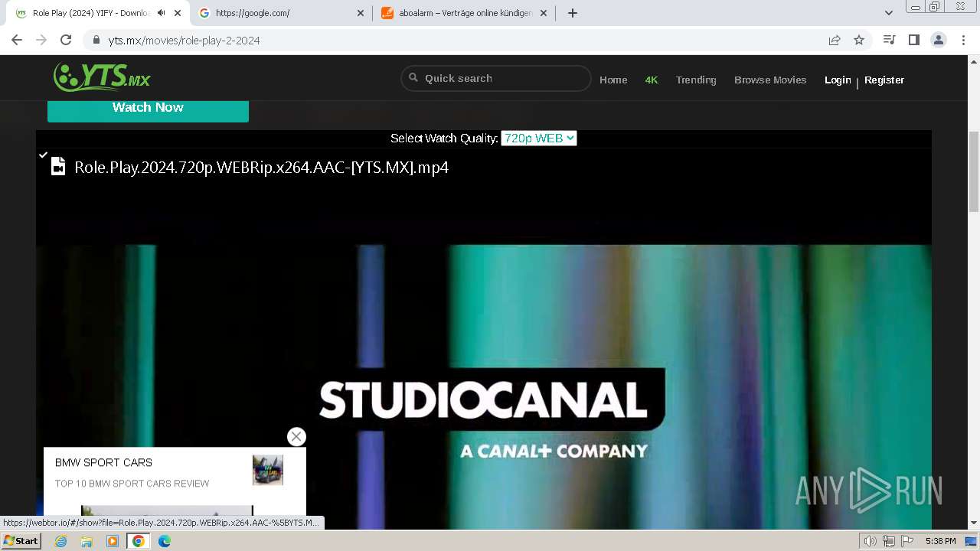
Task: Click the system tray volume icon
Action: pos(871,541)
